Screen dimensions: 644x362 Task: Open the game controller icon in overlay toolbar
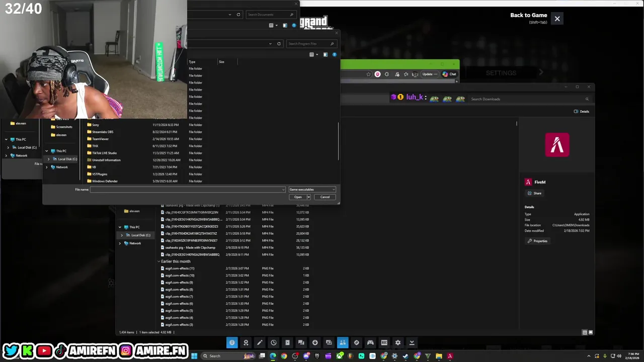point(370,342)
